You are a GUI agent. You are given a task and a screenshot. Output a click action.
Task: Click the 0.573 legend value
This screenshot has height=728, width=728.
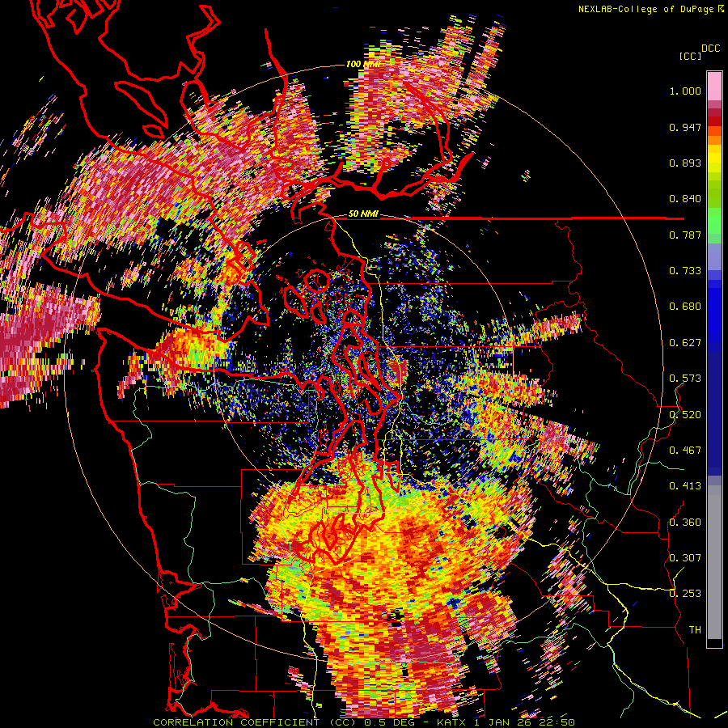685,379
